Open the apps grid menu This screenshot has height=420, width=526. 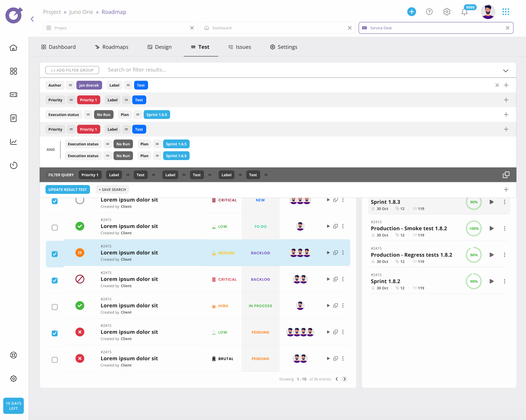point(506,12)
